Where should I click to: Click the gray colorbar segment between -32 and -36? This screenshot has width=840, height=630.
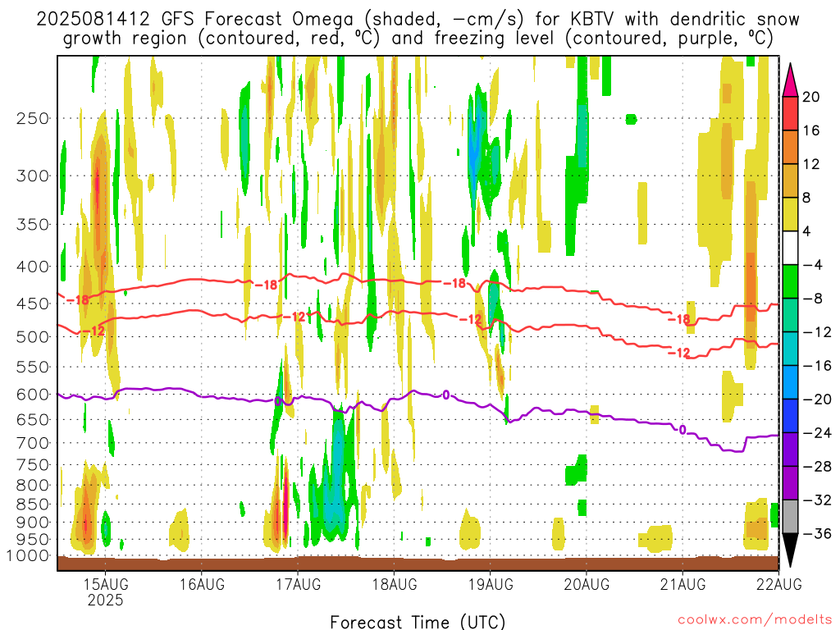point(790,517)
